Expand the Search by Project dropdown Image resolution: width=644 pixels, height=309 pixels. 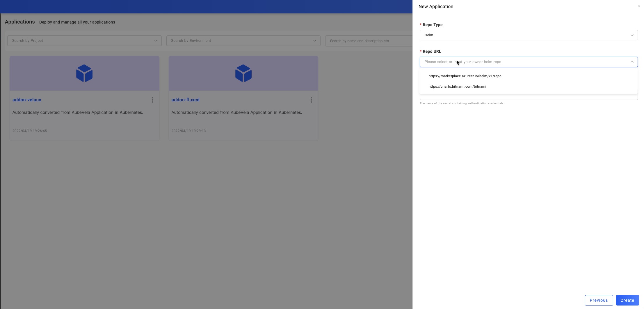pos(81,41)
